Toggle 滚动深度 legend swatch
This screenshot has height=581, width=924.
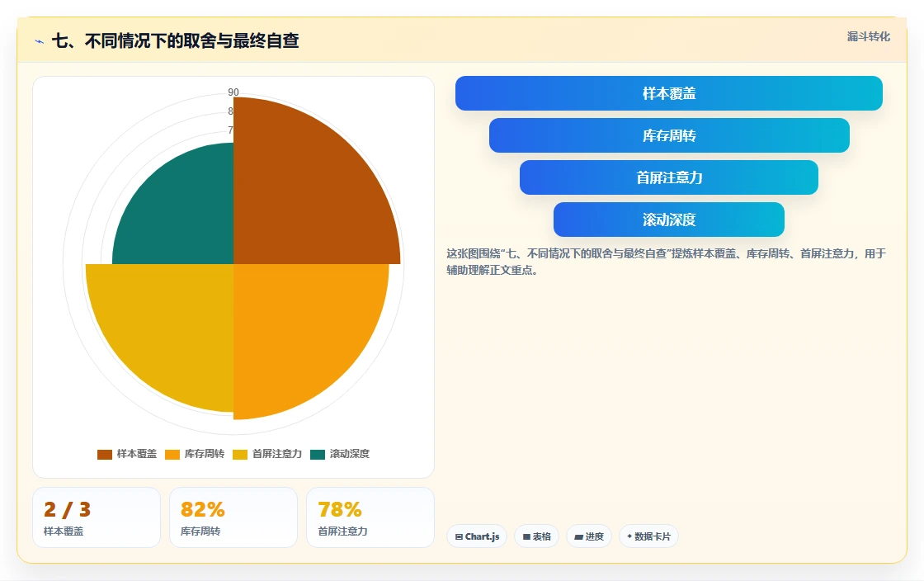click(x=318, y=454)
